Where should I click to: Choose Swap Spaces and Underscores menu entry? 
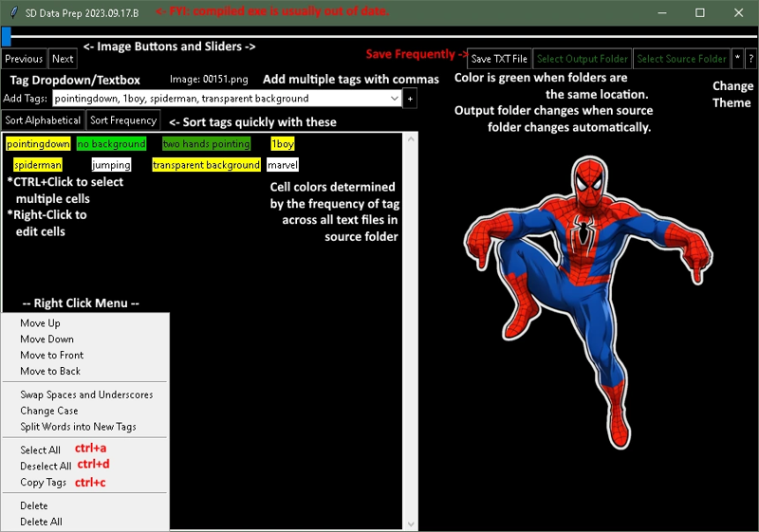pyautogui.click(x=86, y=394)
